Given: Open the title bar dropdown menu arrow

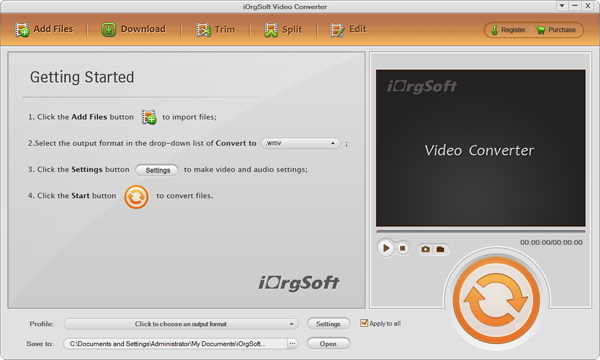Looking at the screenshot, I should pyautogui.click(x=562, y=6).
